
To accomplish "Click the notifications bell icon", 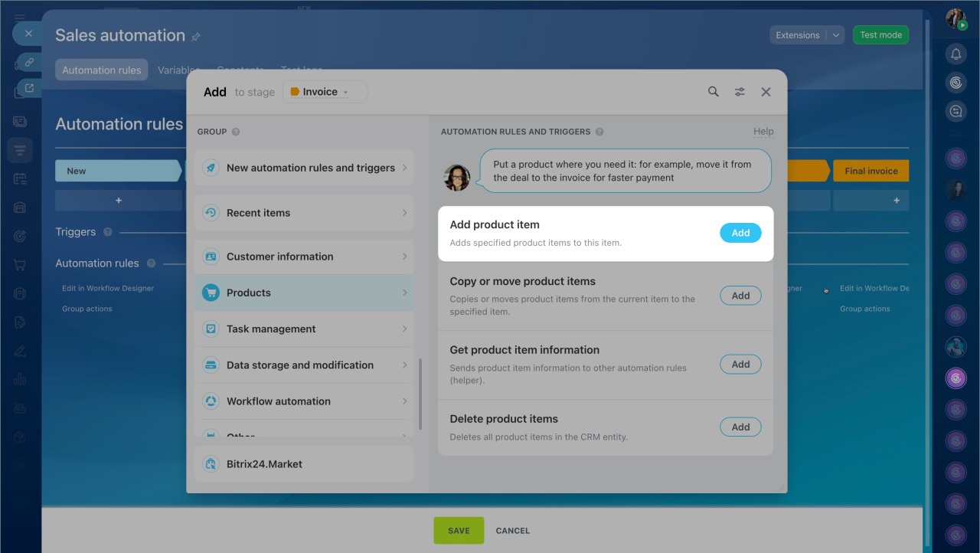I will (x=955, y=54).
